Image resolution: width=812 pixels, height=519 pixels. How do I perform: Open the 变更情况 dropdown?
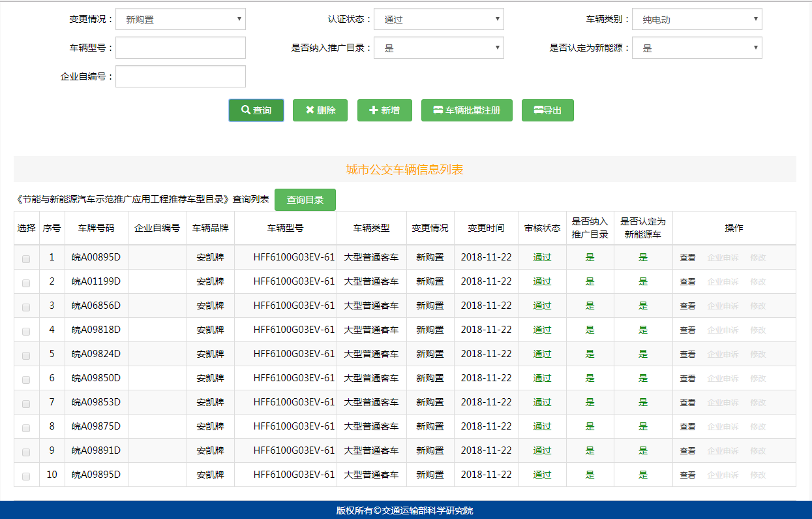pos(181,20)
